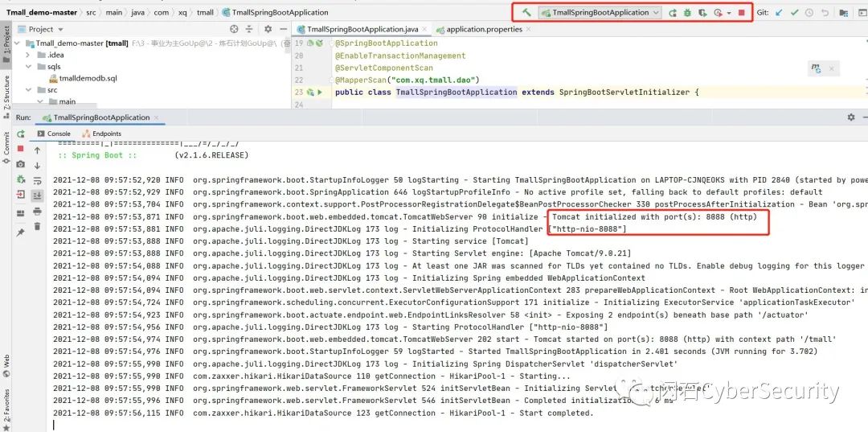
Task: Go down the stack trace with the down arrow
Action: 37,166
